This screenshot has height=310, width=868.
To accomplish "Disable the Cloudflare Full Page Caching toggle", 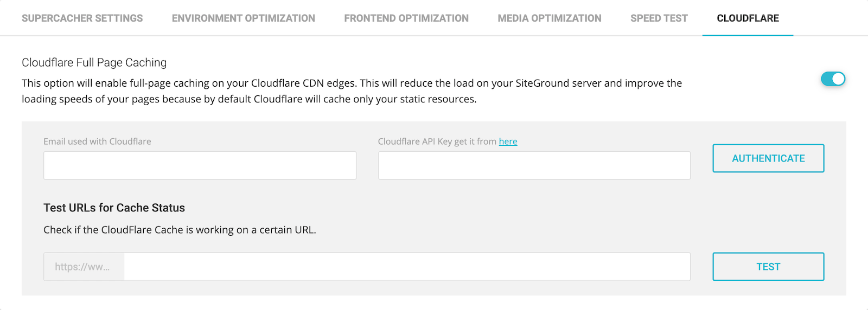I will [833, 79].
